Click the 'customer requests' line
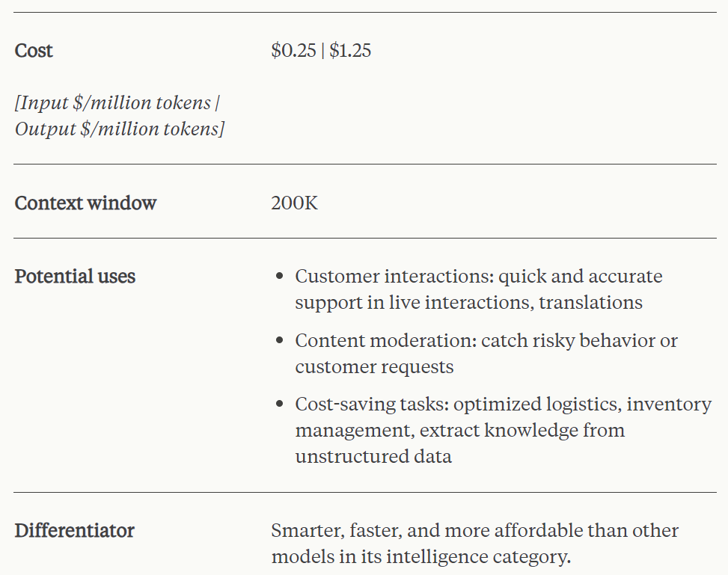 [374, 366]
